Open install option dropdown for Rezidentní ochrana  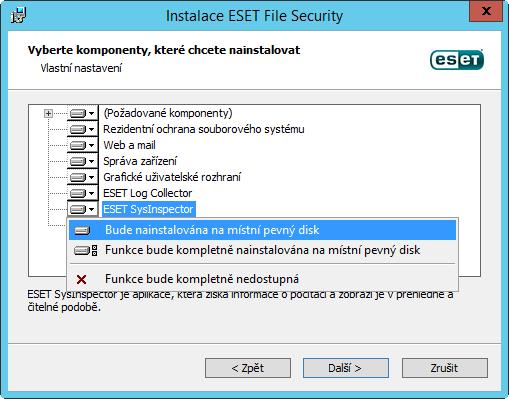82,129
